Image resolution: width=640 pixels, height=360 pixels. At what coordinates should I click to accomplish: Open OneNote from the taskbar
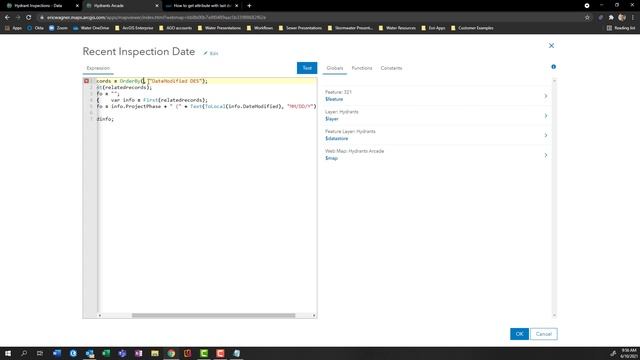click(x=138, y=353)
